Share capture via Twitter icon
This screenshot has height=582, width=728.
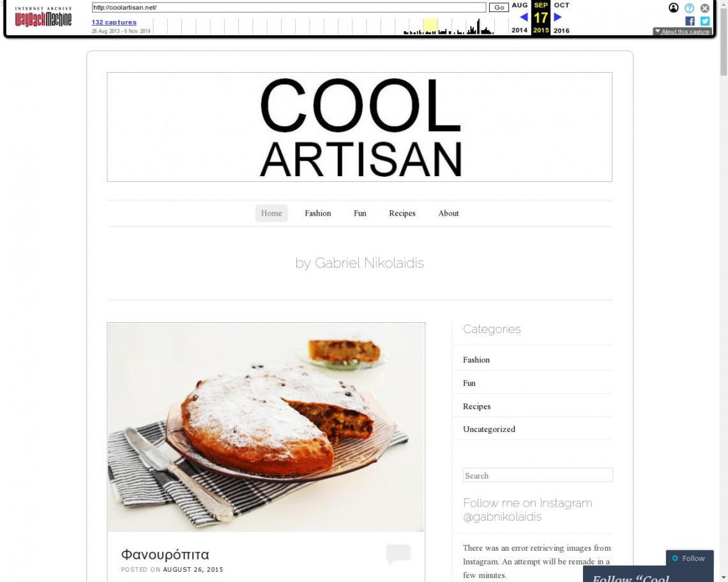705,21
